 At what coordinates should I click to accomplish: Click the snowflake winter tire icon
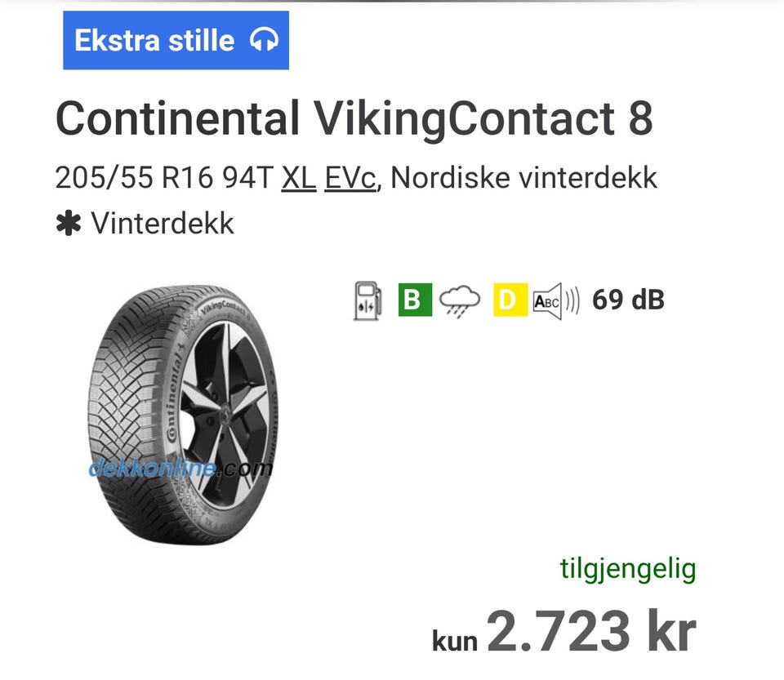tap(69, 223)
